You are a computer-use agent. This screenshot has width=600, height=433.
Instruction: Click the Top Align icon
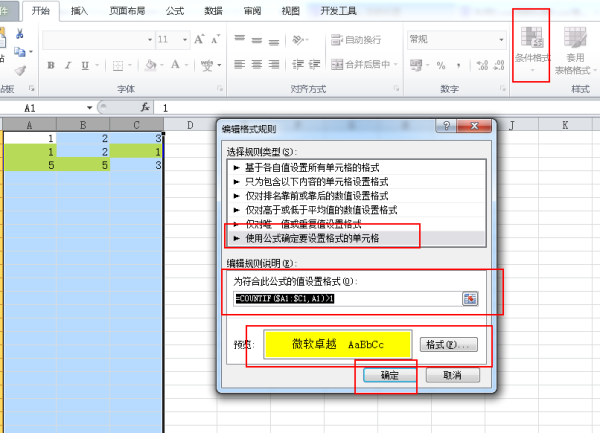click(x=240, y=39)
